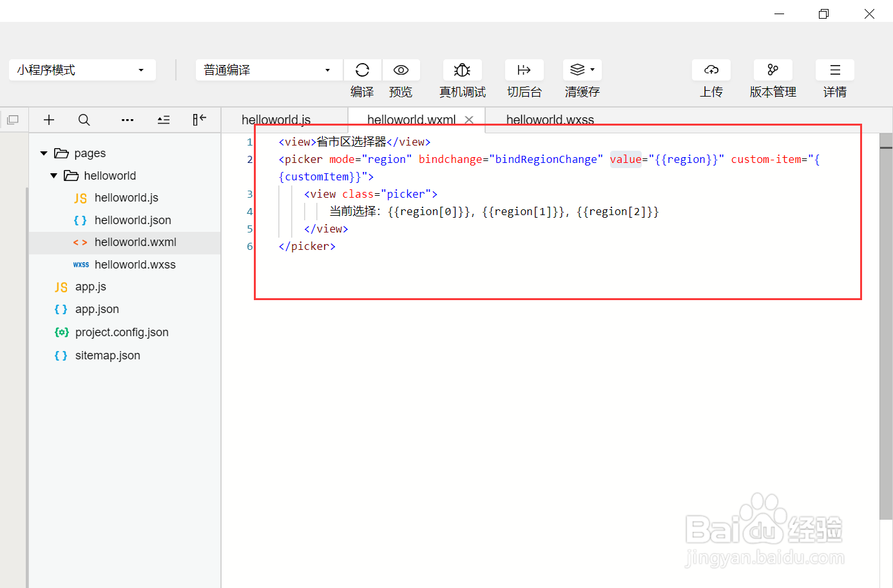Open real device debugging bug icon
Image resolution: width=893 pixels, height=588 pixels.
coord(462,70)
